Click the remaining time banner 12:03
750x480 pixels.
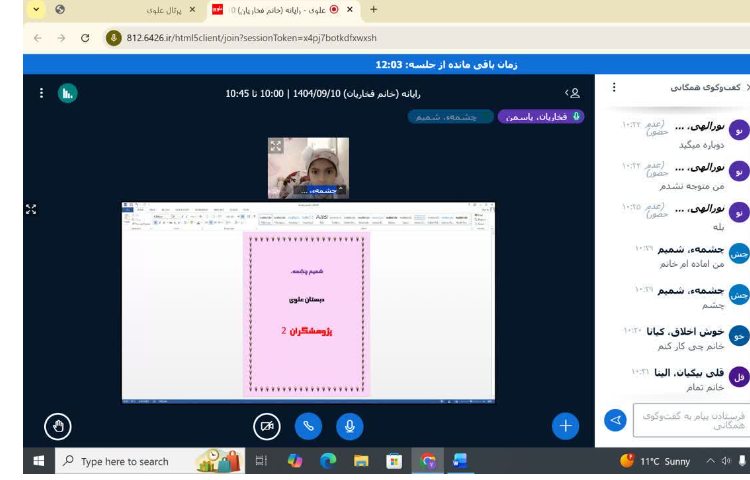coord(446,65)
